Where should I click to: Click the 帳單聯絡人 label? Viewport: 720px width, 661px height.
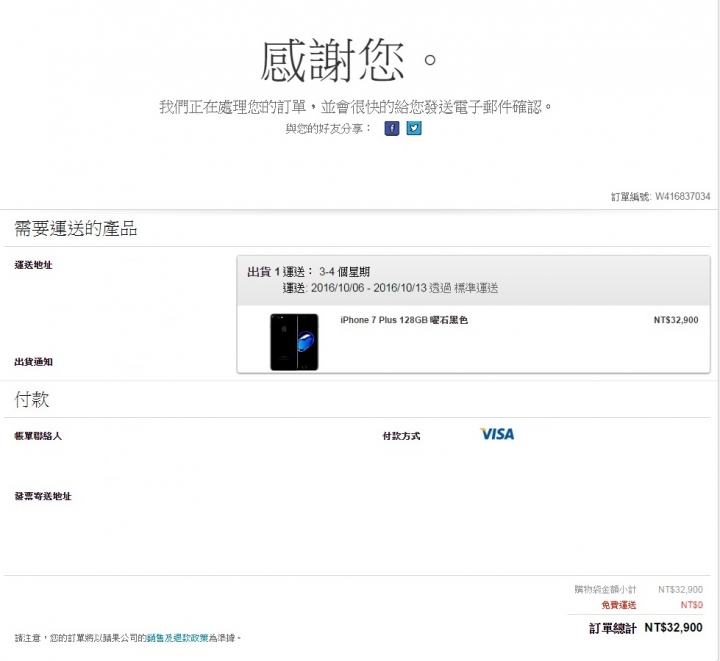pyautogui.click(x=38, y=436)
